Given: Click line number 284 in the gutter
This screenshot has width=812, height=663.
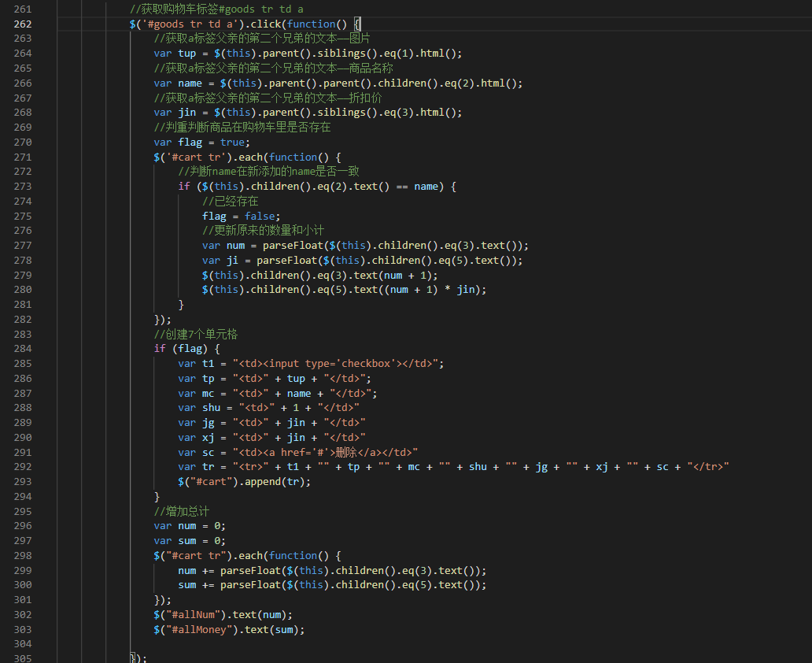Looking at the screenshot, I should [x=23, y=349].
